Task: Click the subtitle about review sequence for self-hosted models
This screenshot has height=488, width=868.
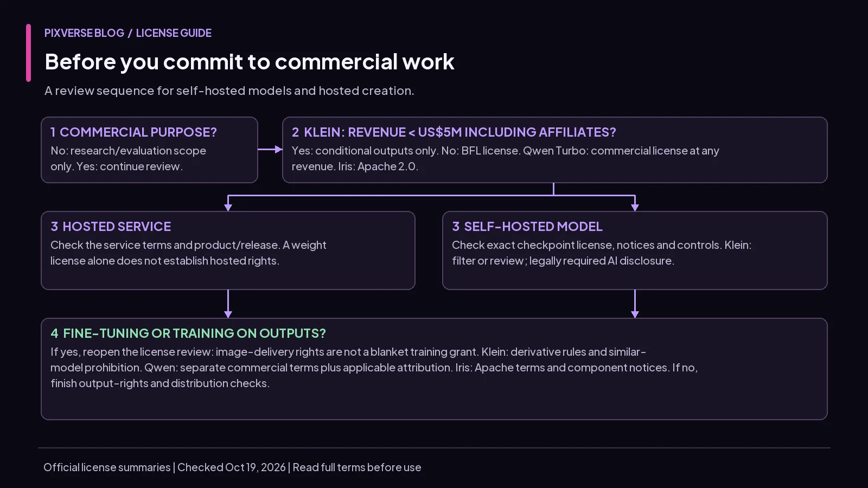Action: [229, 91]
